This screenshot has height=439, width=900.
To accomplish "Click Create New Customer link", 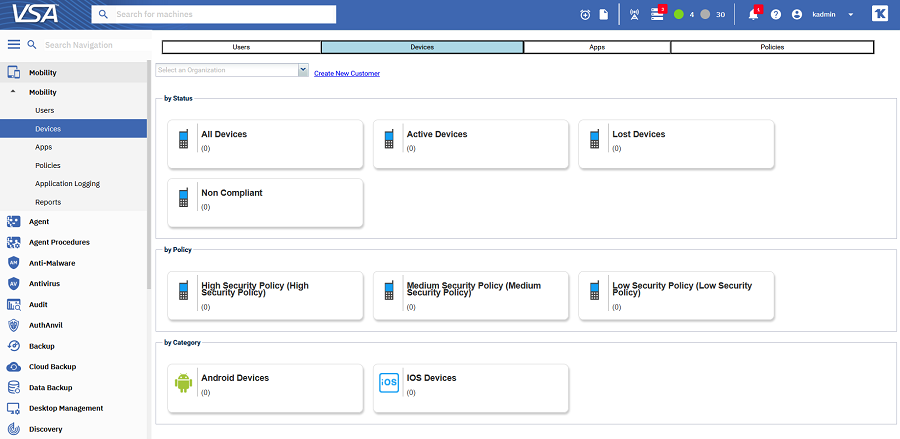I will click(347, 73).
